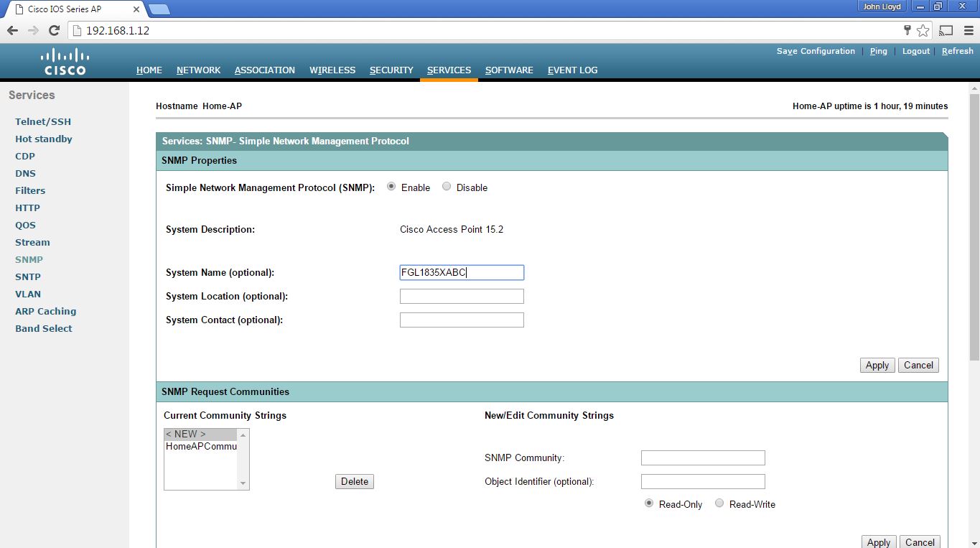
Task: Click the Object Identifier input field
Action: [703, 481]
